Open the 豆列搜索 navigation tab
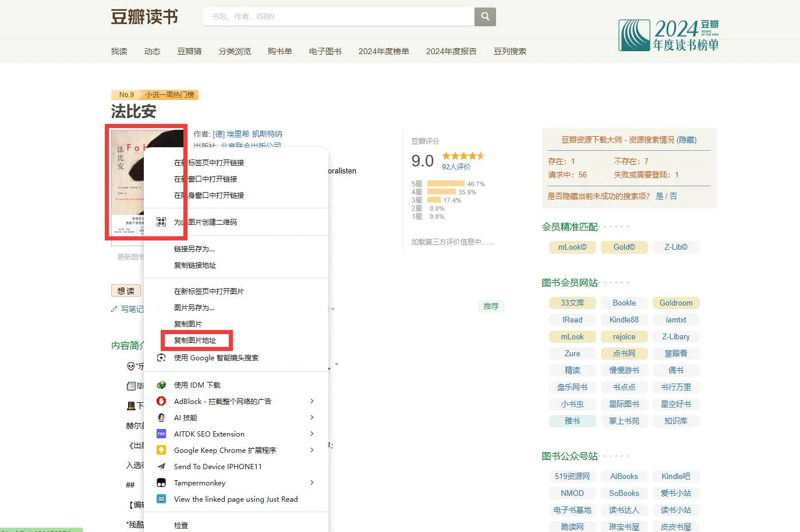The width and height of the screenshot is (800, 532). click(510, 51)
